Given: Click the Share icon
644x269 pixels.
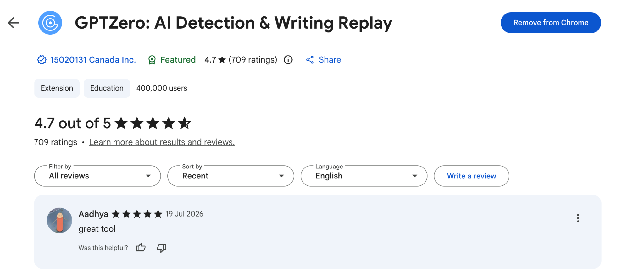Looking at the screenshot, I should pos(310,60).
